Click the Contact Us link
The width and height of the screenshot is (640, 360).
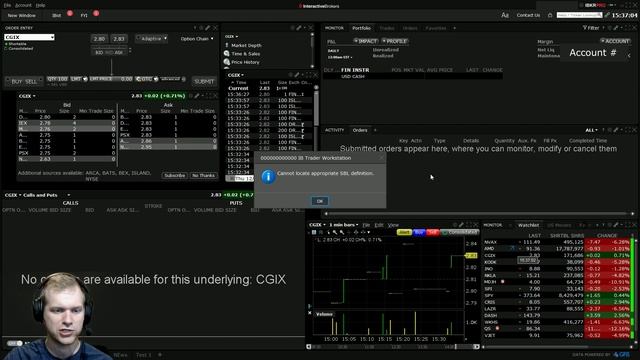(x=528, y=15)
